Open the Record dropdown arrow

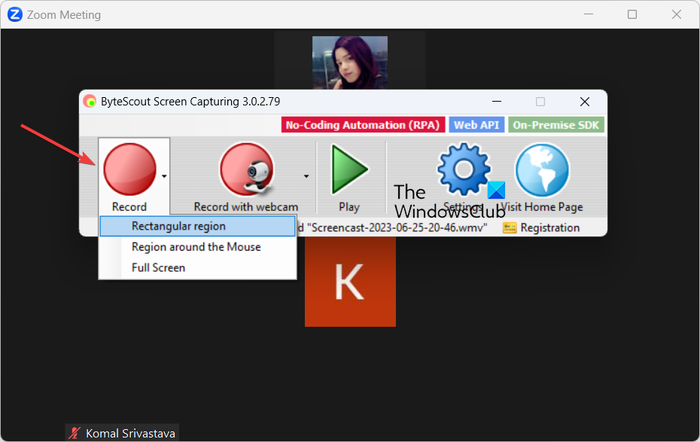pyautogui.click(x=164, y=176)
